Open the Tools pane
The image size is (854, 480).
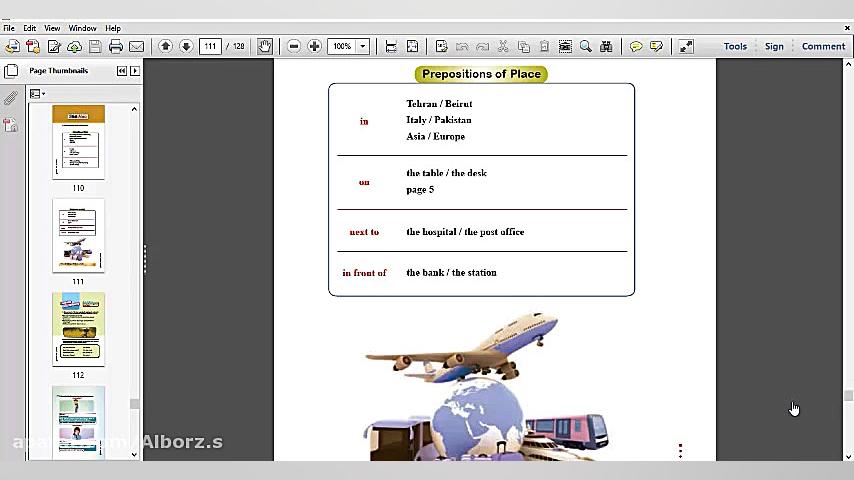coord(735,46)
